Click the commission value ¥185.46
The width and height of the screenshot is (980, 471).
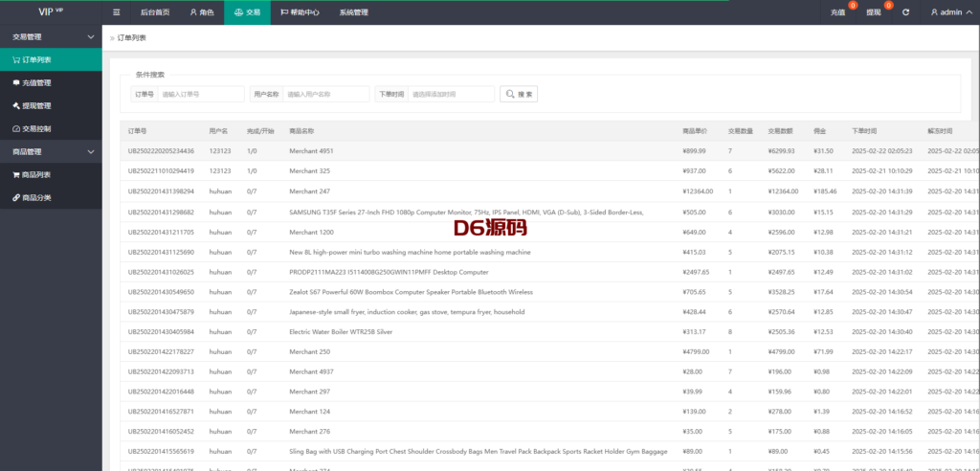(x=825, y=191)
